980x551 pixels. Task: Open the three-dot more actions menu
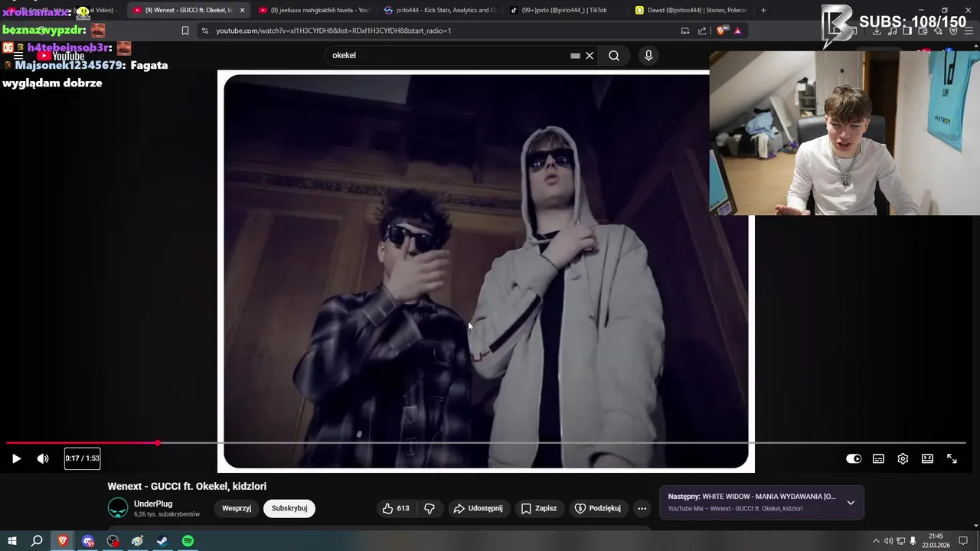pos(642,508)
